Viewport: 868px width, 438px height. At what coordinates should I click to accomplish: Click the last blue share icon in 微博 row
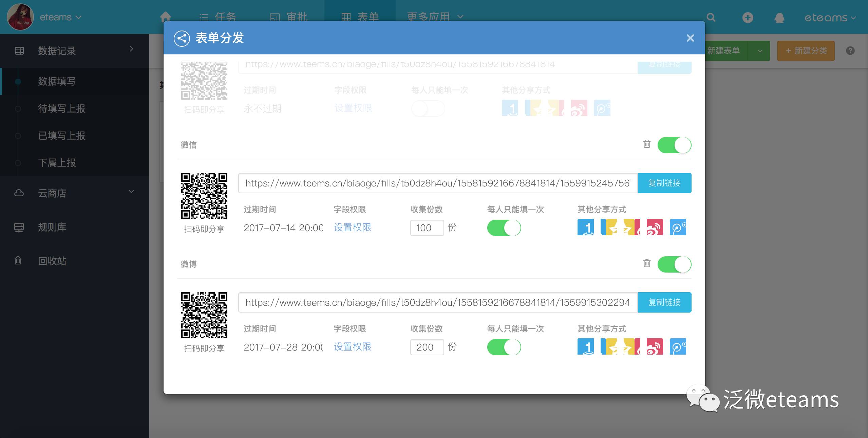click(678, 347)
